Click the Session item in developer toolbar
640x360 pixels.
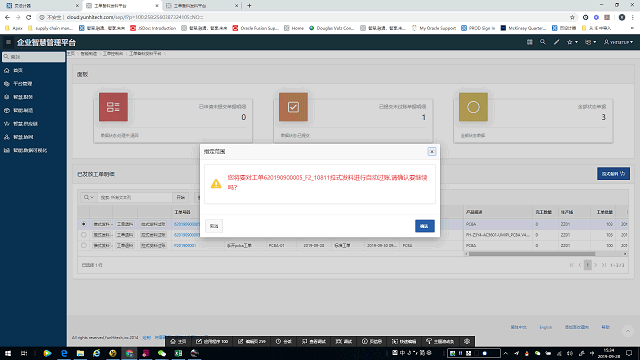(x=283, y=341)
